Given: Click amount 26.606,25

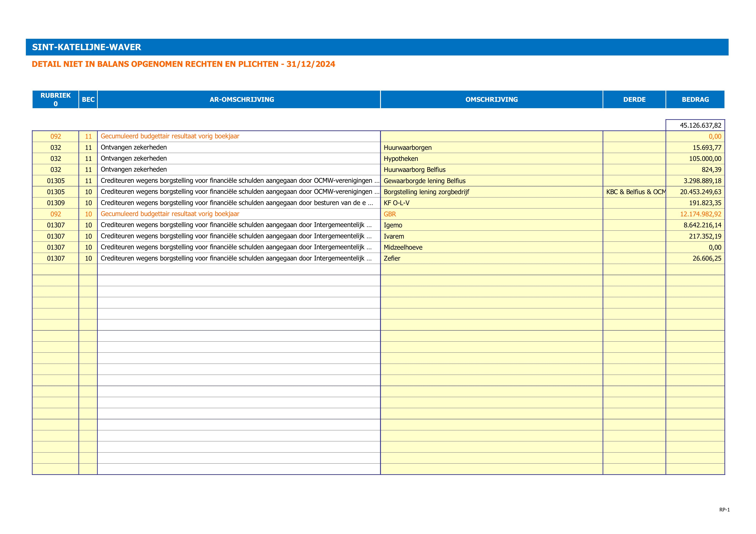Looking at the screenshot, I should click(x=695, y=258).
